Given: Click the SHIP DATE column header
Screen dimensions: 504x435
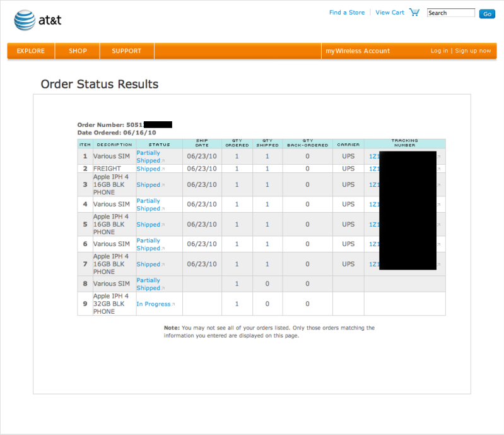Looking at the screenshot, I should click(x=202, y=143).
